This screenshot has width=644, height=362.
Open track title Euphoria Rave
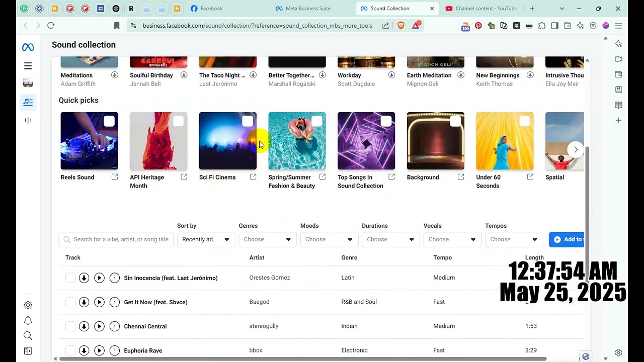coord(143,350)
